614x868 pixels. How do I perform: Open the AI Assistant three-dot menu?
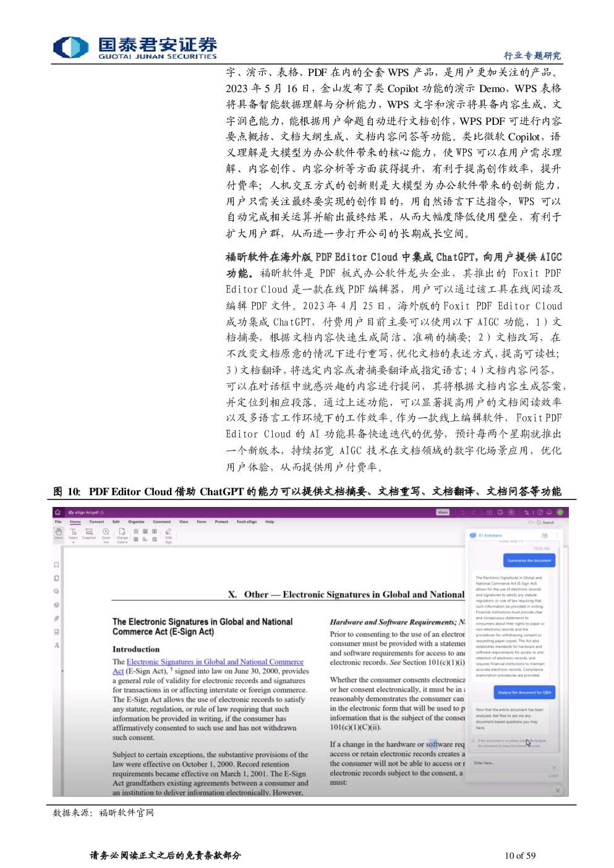click(x=557, y=535)
